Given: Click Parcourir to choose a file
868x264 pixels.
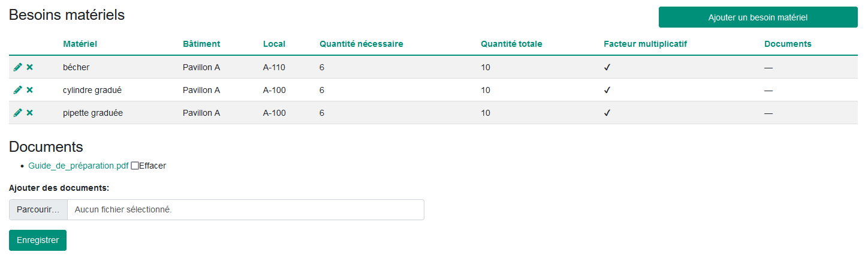Looking at the screenshot, I should [x=38, y=210].
